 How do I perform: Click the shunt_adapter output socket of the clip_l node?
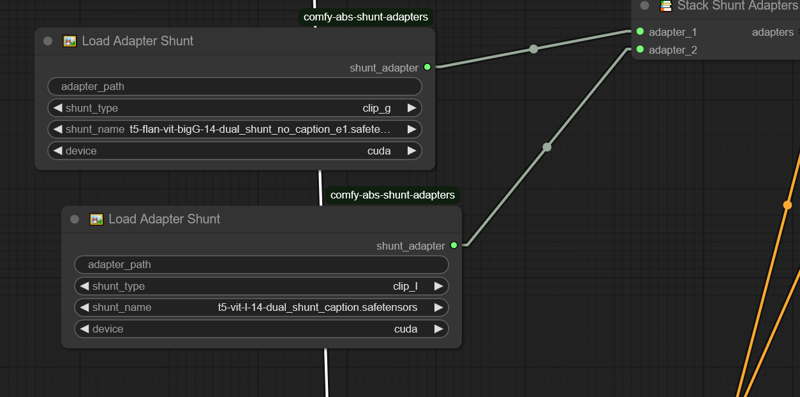pos(454,245)
